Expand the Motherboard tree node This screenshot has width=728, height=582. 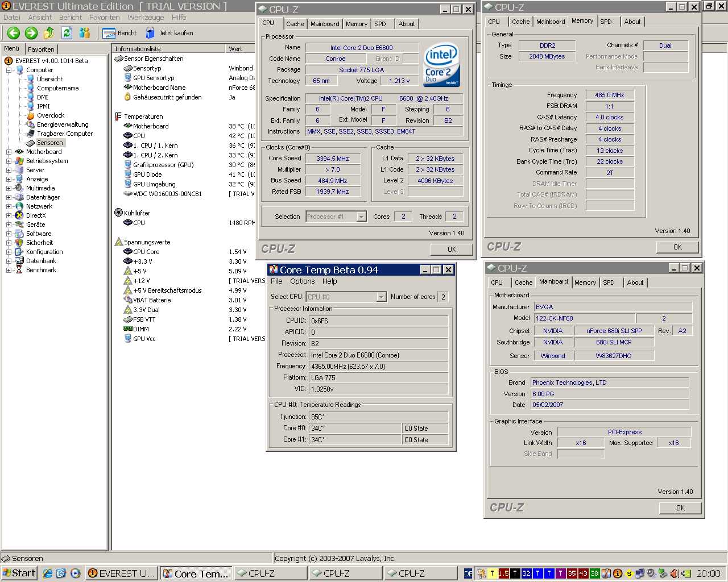pyautogui.click(x=9, y=152)
